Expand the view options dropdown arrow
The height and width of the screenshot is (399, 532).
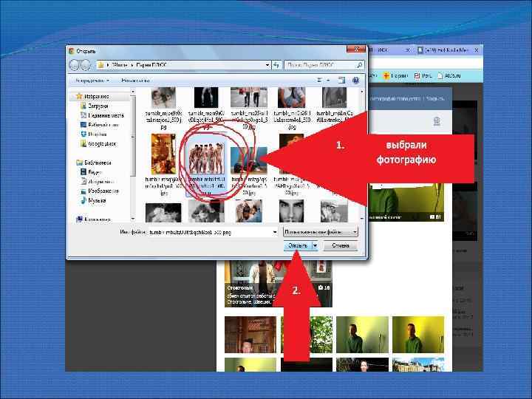click(328, 81)
